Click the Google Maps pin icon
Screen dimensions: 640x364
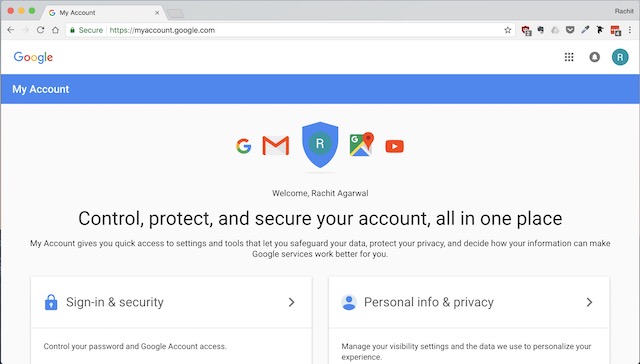[362, 144]
